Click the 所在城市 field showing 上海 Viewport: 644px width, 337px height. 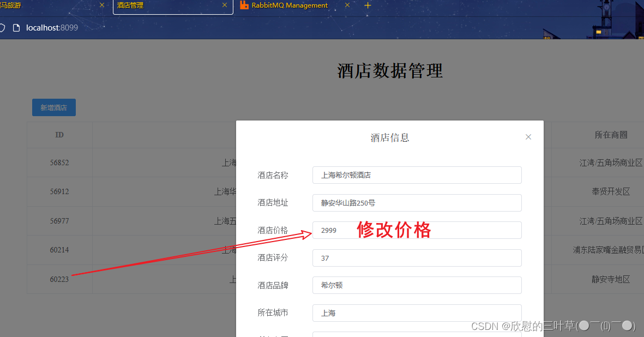pos(417,313)
